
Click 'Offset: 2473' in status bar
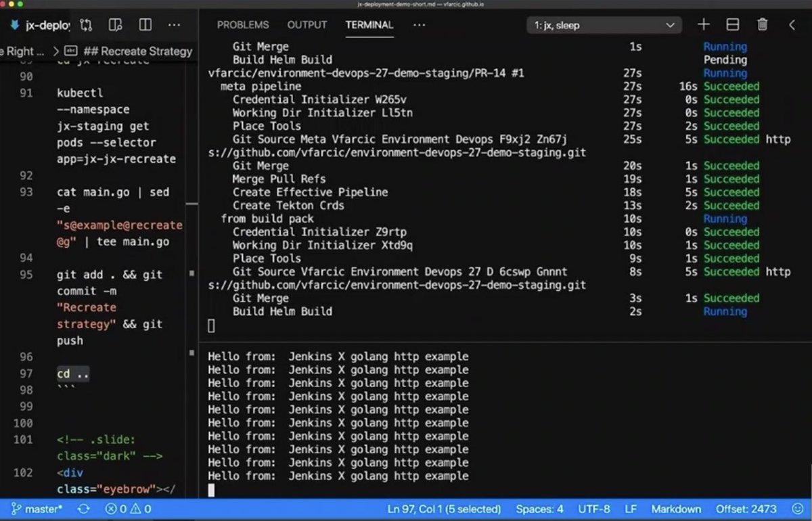tap(746, 509)
